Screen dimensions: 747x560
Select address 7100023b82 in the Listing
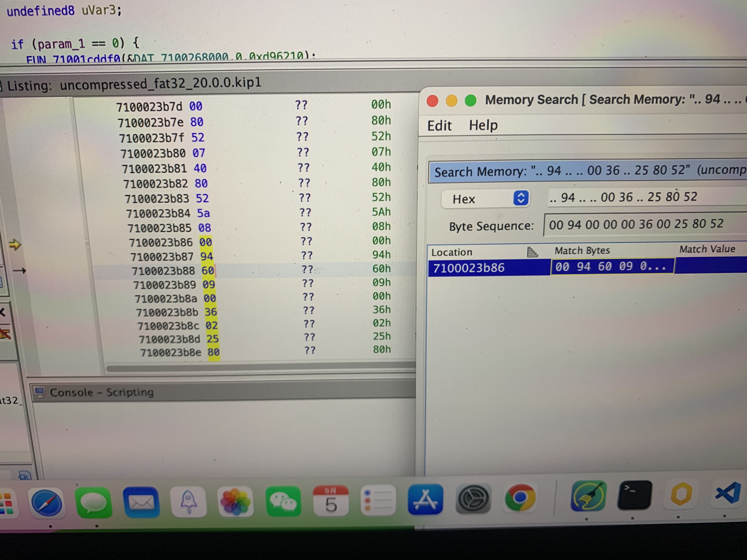click(x=156, y=184)
